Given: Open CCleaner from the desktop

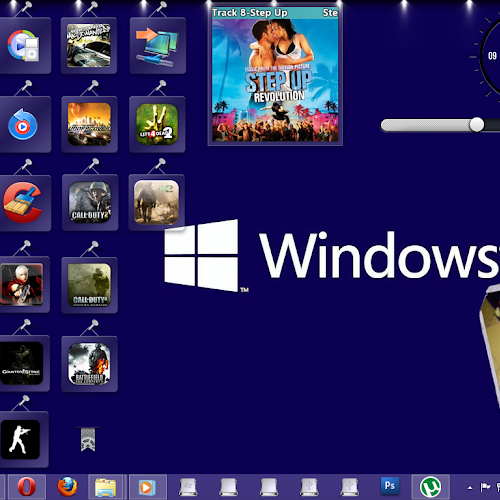Looking at the screenshot, I should pyautogui.click(x=22, y=202).
